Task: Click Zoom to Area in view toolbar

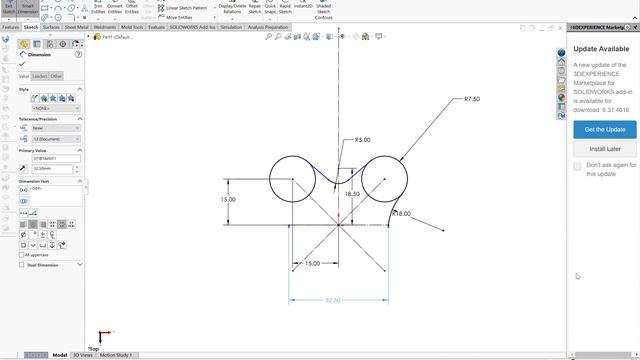Action: pyautogui.click(x=278, y=37)
